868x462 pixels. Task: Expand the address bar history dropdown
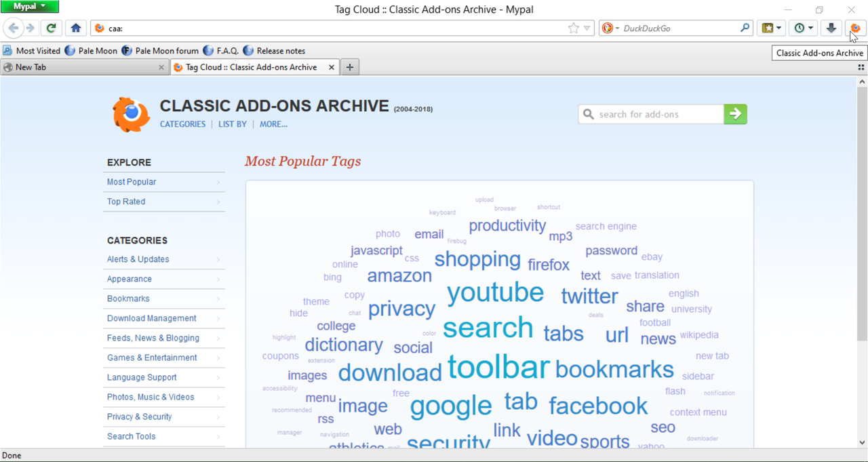click(x=587, y=28)
